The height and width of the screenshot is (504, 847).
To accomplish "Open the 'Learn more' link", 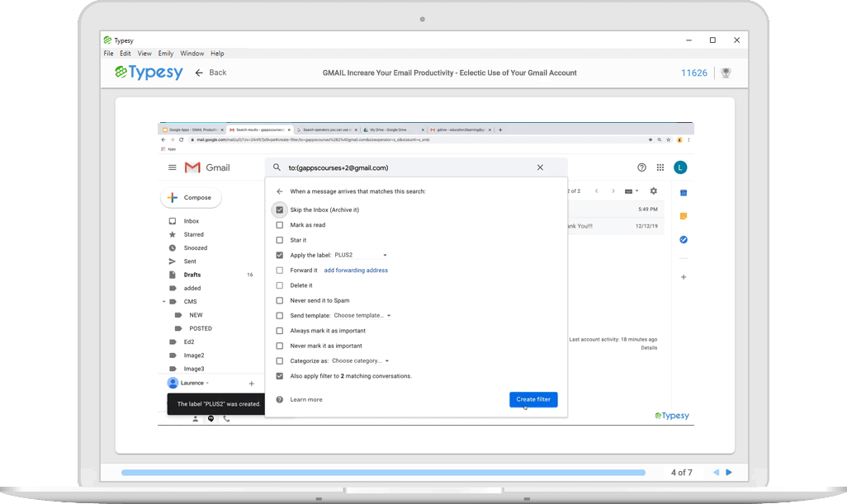I will coord(306,400).
